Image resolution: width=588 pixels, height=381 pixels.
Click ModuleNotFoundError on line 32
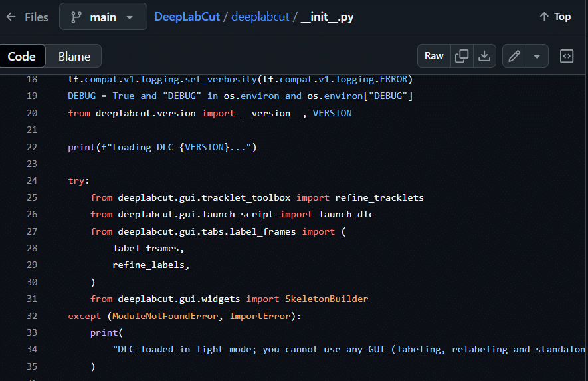point(165,316)
